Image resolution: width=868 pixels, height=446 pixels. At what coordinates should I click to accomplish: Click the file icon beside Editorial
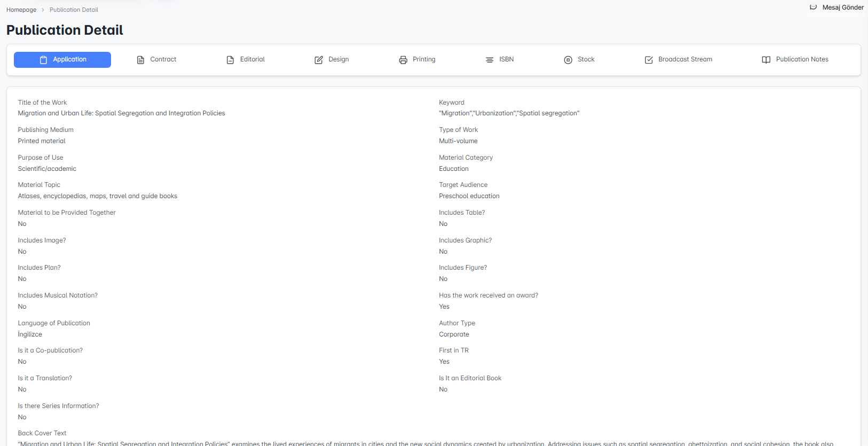230,60
